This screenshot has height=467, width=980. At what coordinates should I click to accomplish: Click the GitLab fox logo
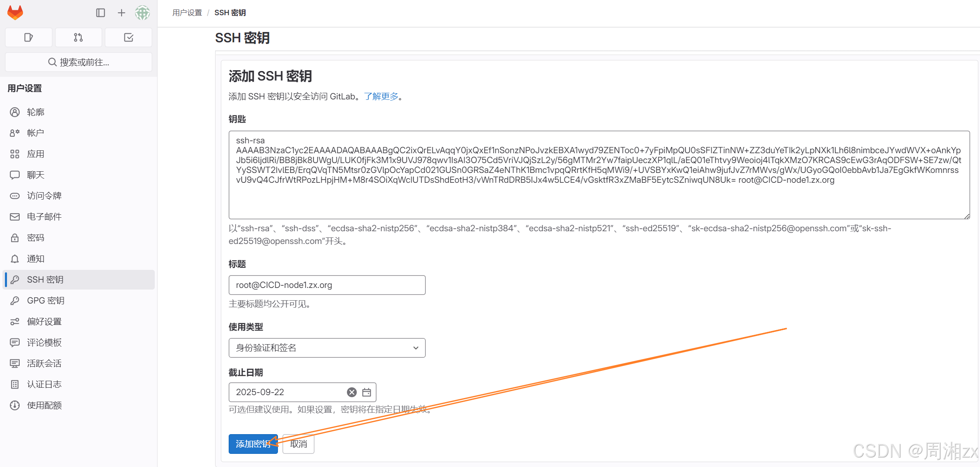tap(15, 13)
